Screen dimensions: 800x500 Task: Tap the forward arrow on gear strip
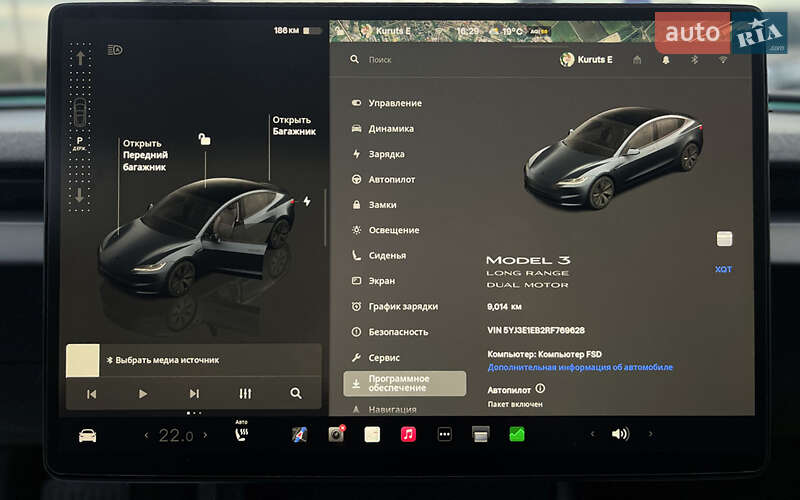coord(80,59)
